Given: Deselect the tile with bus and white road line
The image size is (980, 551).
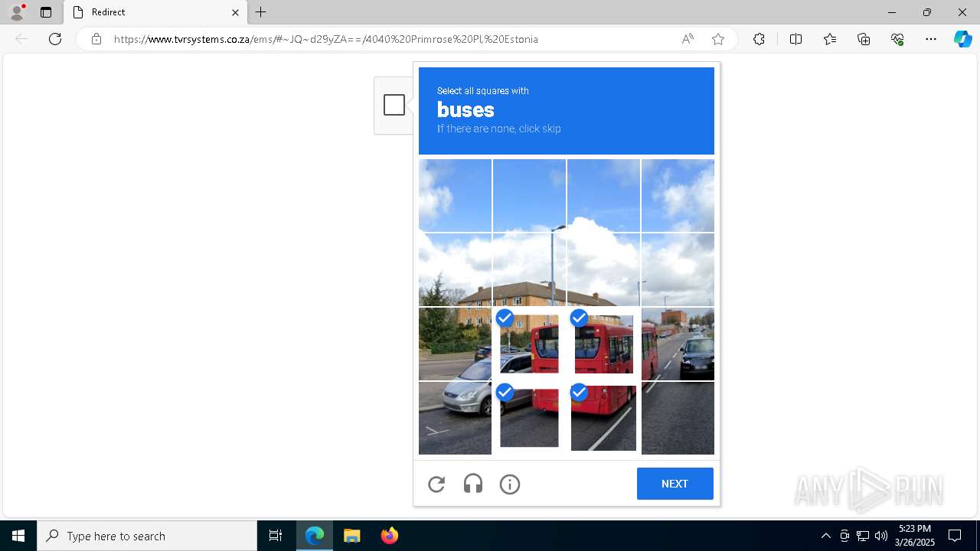Looking at the screenshot, I should pyautogui.click(x=603, y=418).
